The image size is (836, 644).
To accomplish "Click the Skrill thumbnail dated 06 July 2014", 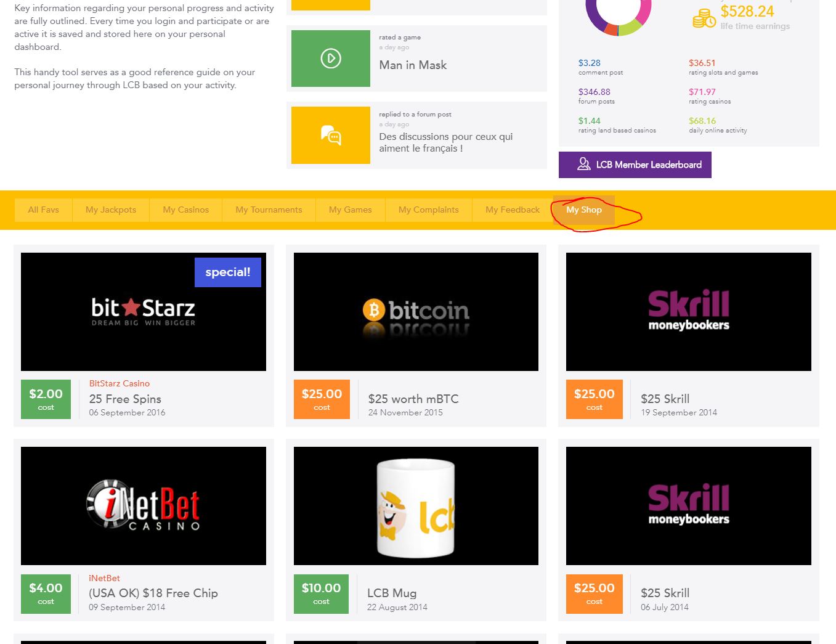I will (x=689, y=506).
